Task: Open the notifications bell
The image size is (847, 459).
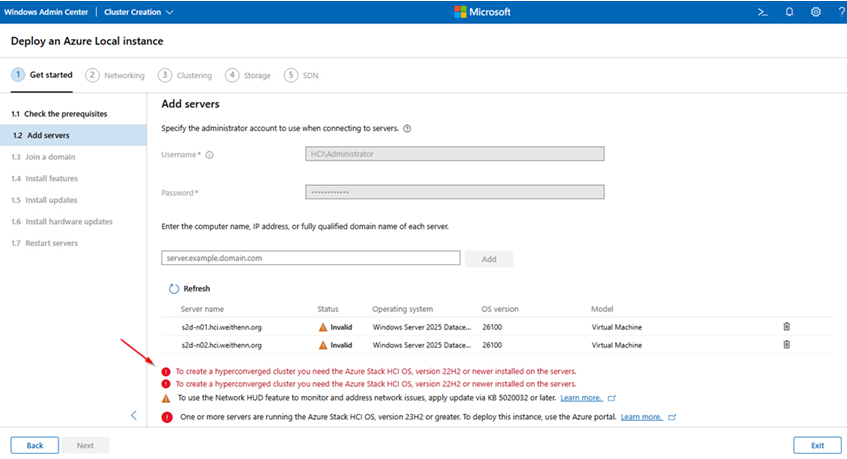Action: pyautogui.click(x=789, y=12)
